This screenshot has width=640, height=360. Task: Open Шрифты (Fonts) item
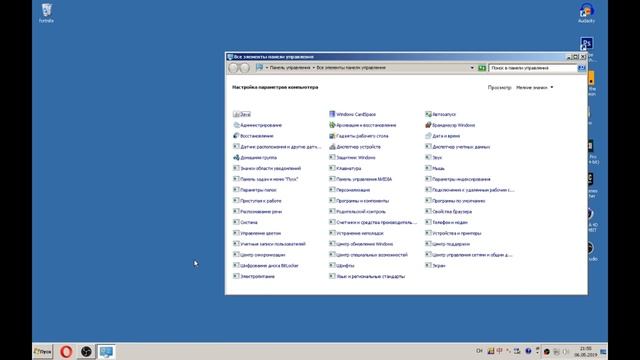pyautogui.click(x=342, y=266)
